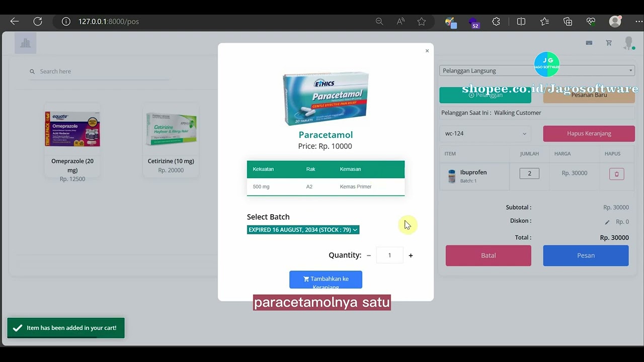View site information icon in address bar
The image size is (644, 362).
tap(66, 21)
